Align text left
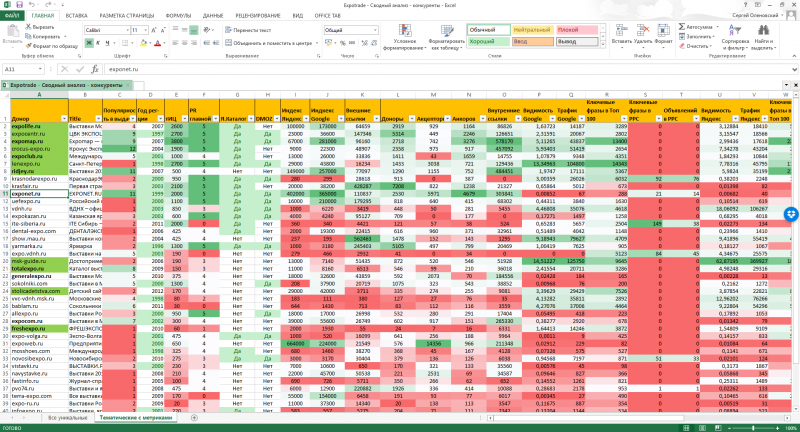The width and height of the screenshot is (800, 432). [175, 43]
